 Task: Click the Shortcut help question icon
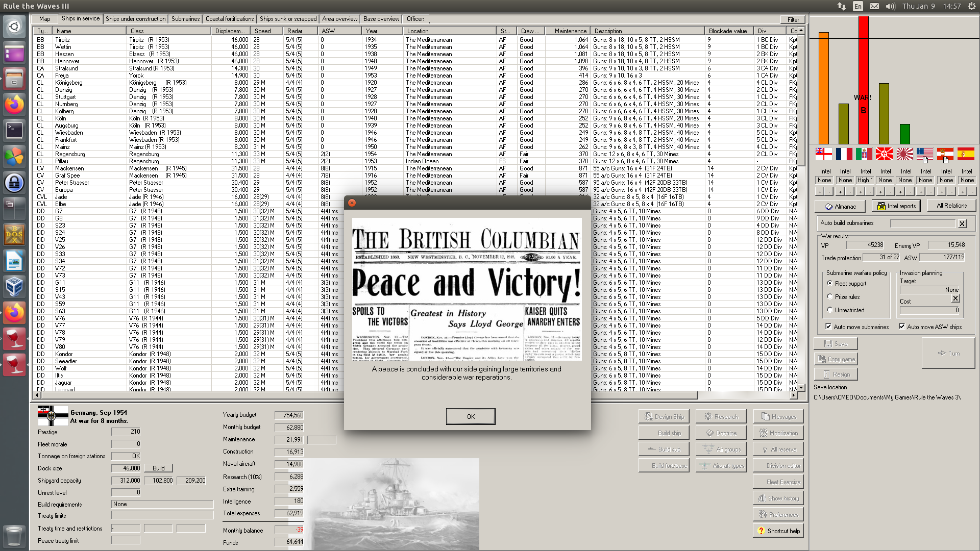[x=761, y=531]
